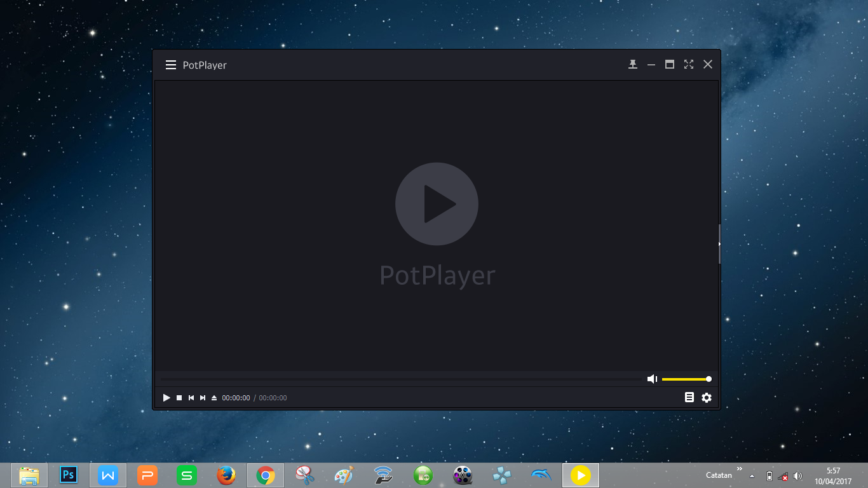Toggle always-on-top with the pin icon
The image size is (868, 488).
tap(632, 64)
